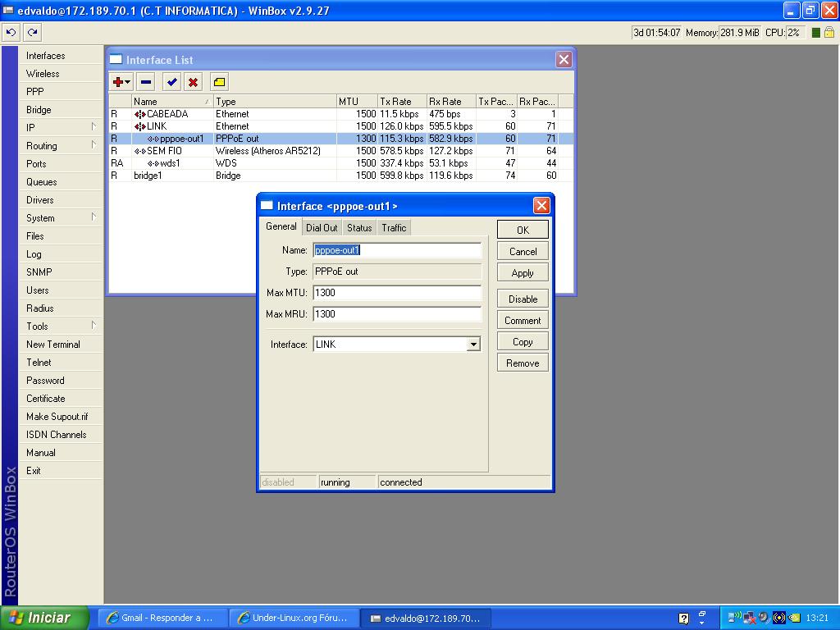Select the LINK Ethernet interface row

(340, 126)
